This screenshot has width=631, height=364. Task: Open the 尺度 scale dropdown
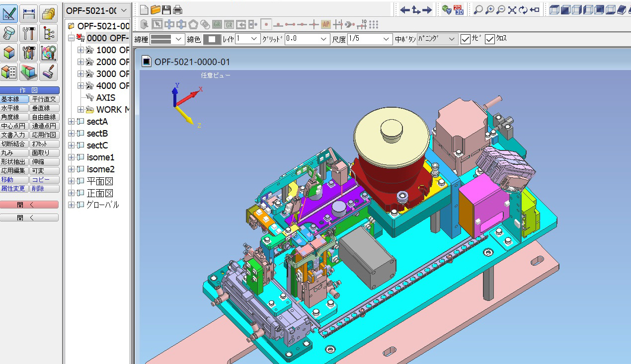click(370, 39)
